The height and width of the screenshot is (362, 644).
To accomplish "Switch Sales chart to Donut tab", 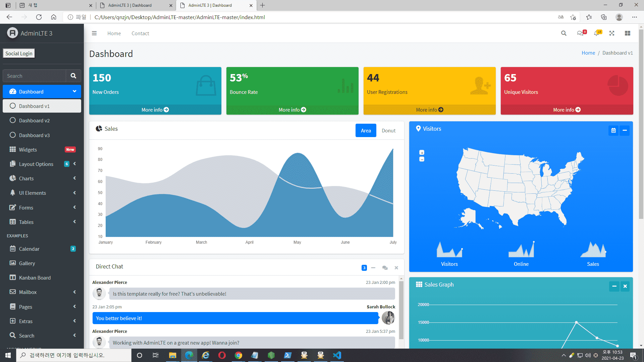I will [x=388, y=131].
